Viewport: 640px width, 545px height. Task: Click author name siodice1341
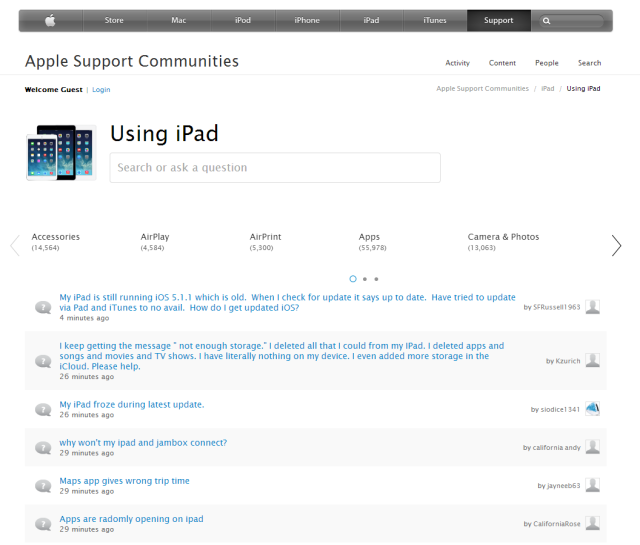pyautogui.click(x=560, y=409)
